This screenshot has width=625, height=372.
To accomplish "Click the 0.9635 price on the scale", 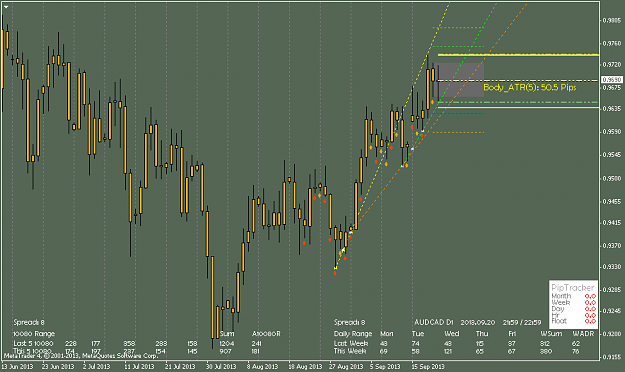I will 611,108.
